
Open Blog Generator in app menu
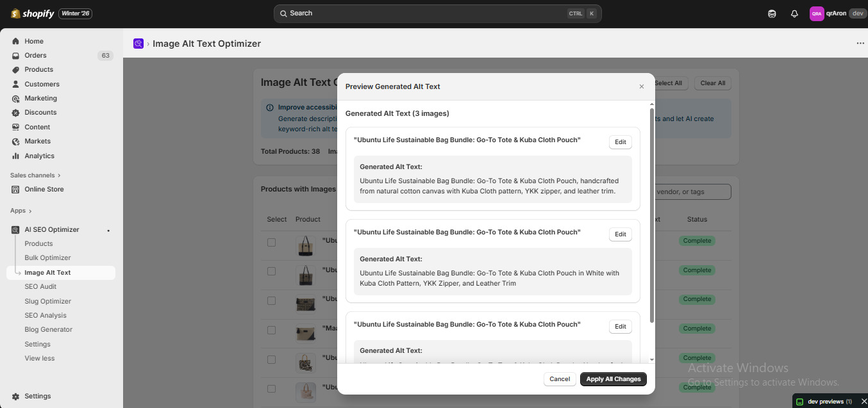pos(48,329)
